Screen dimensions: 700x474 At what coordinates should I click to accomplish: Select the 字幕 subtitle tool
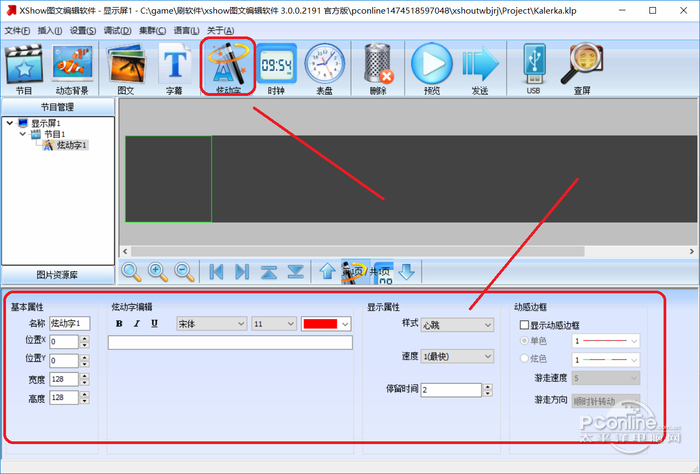click(174, 69)
